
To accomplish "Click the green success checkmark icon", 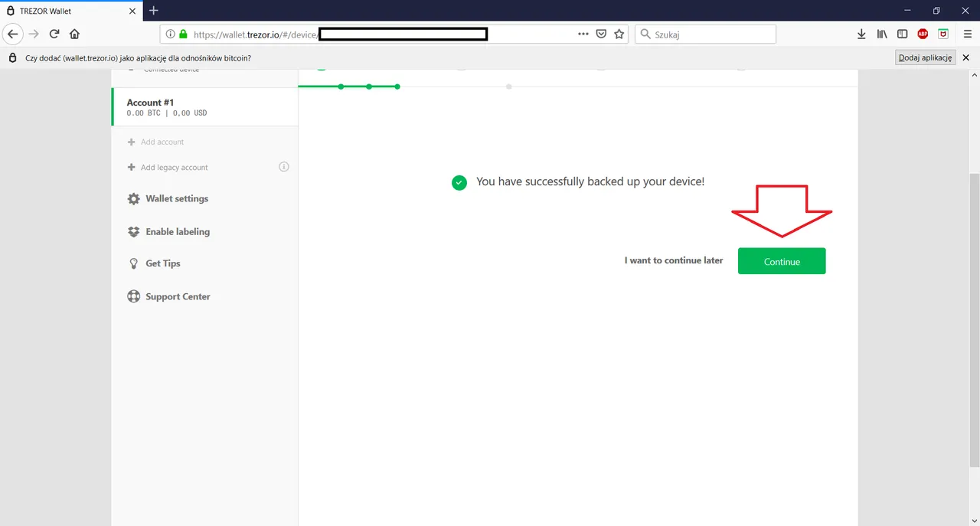I will (459, 182).
